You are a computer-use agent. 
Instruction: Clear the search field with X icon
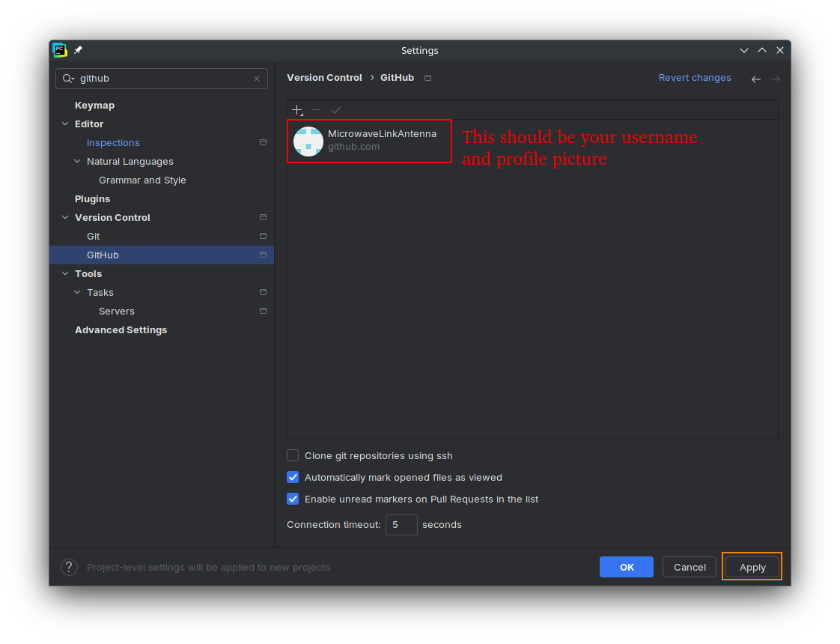[257, 79]
